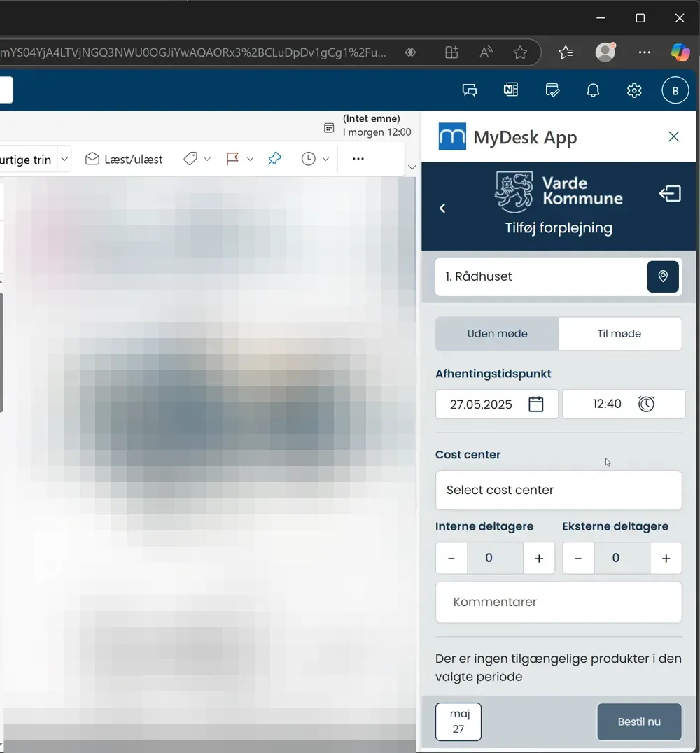The image size is (700, 753).
Task: Expand the ribbon with chevron arrow
Action: [412, 167]
